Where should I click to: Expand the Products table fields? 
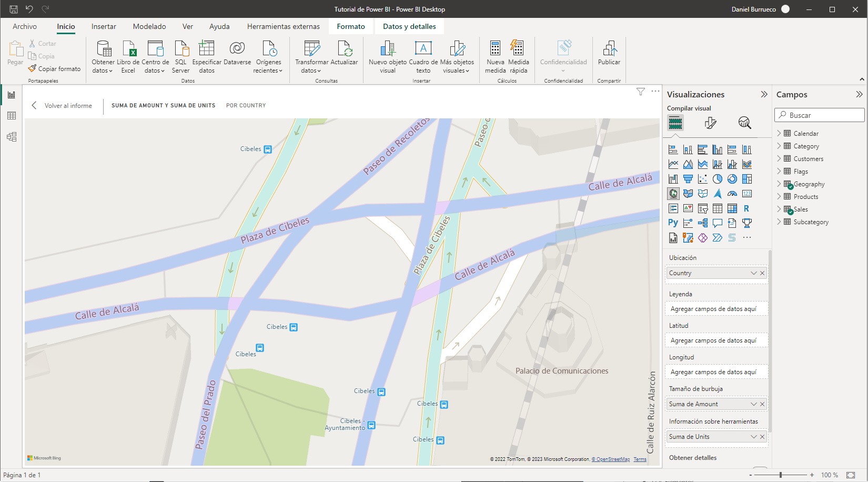click(779, 197)
